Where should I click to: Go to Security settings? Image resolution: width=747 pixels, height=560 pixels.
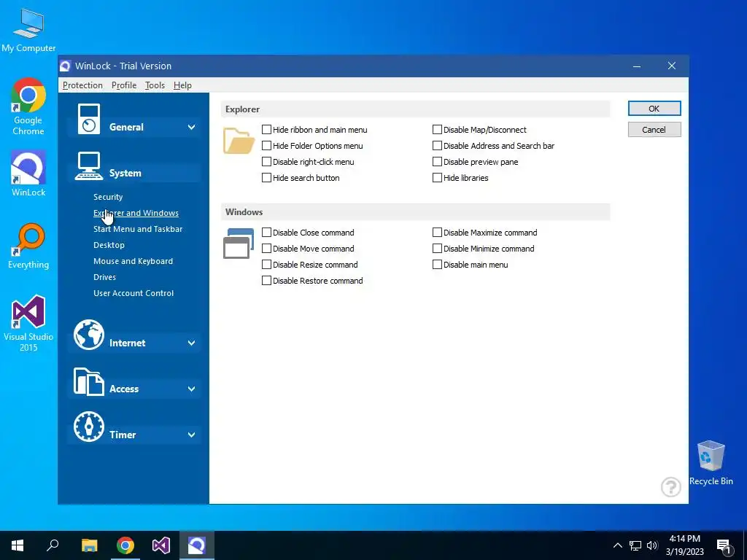[x=108, y=197]
